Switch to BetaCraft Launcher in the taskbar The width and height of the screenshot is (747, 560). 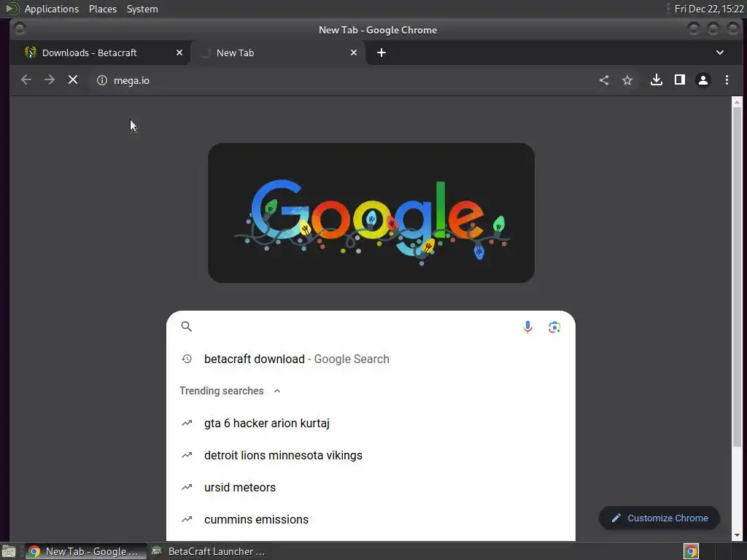click(208, 551)
